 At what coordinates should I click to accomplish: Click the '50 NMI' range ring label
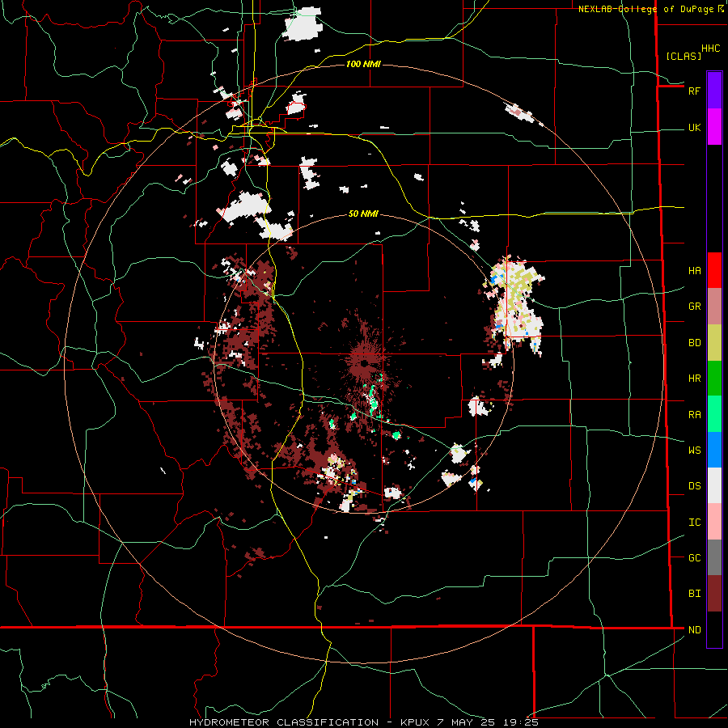(x=363, y=214)
